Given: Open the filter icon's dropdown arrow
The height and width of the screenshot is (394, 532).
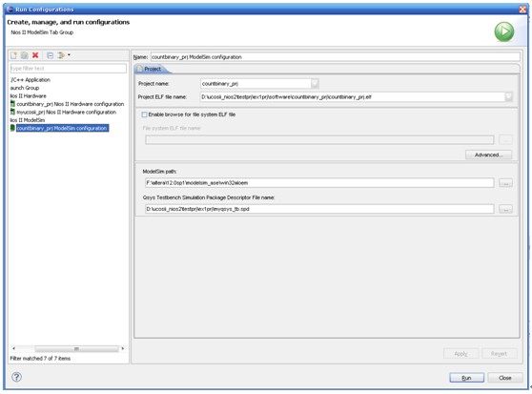Looking at the screenshot, I should (69, 54).
